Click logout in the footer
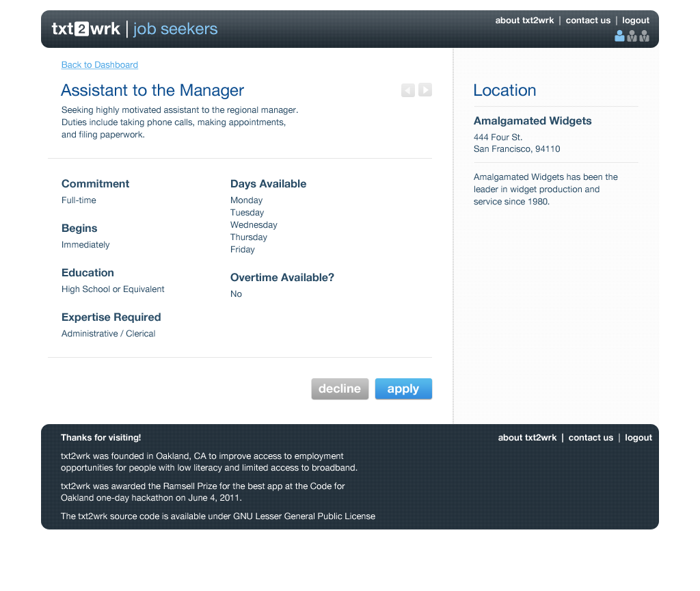Viewport: 700px width, 591px height. point(638,438)
